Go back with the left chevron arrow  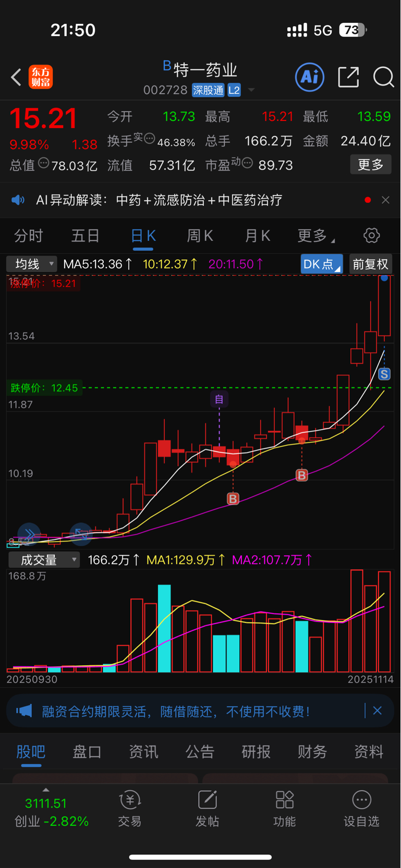click(16, 77)
